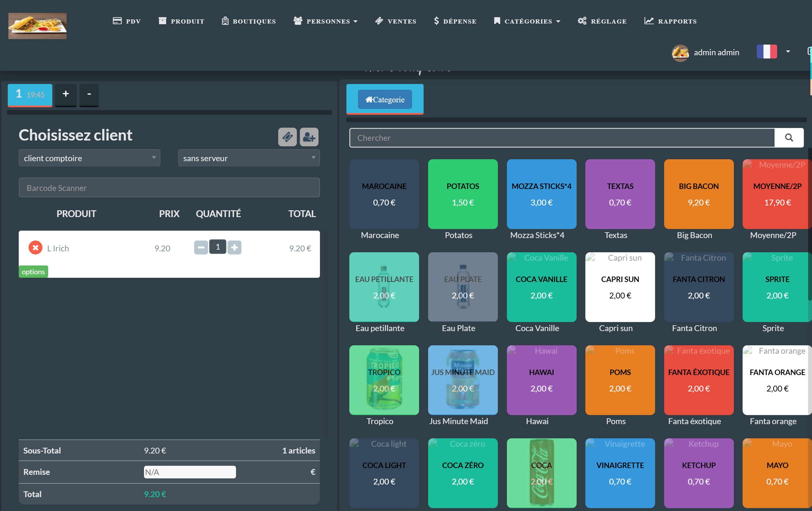The height and width of the screenshot is (511, 812).
Task: Click the search magnifier button
Action: coord(790,137)
